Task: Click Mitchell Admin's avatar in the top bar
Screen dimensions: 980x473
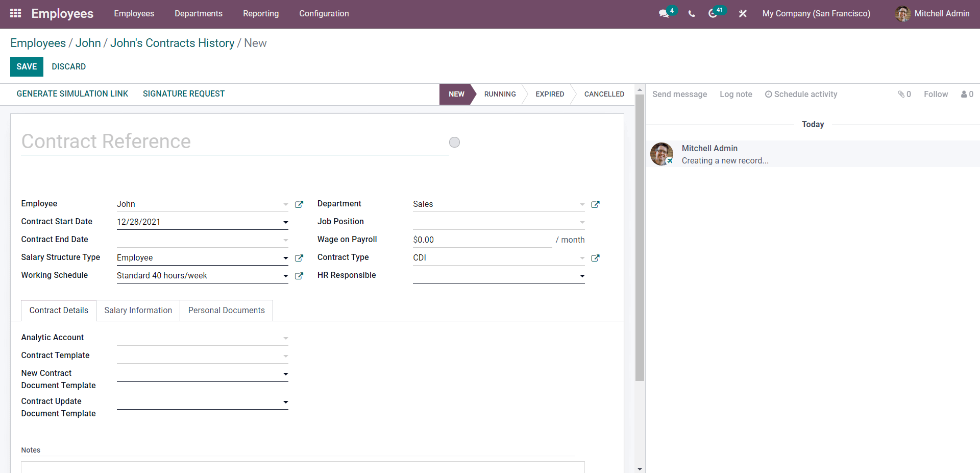Action: coord(902,14)
